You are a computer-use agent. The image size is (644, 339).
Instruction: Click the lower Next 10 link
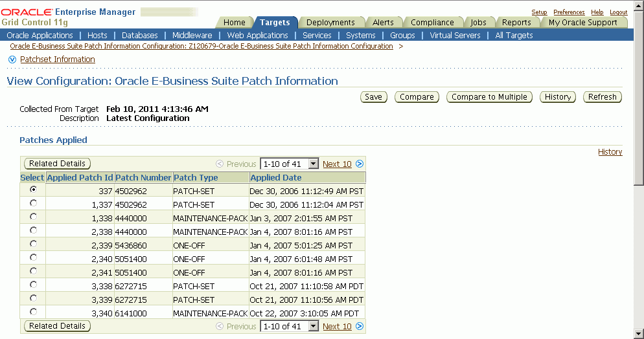click(337, 327)
